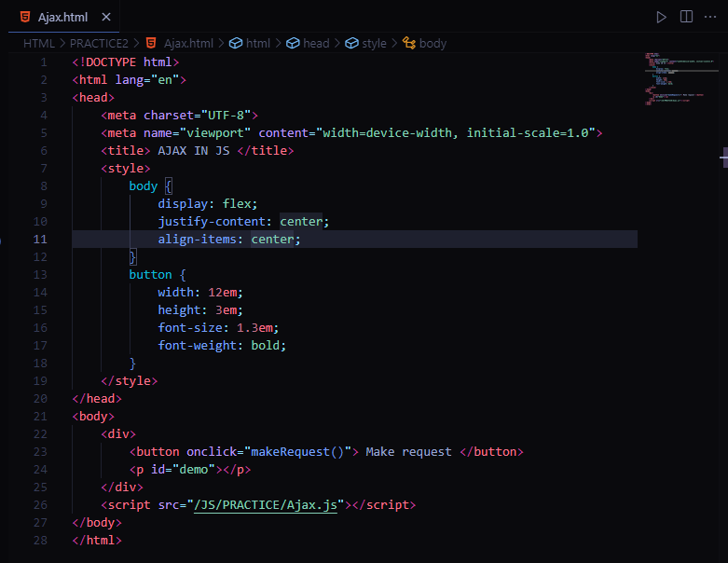Click line number 11 in the gutter
The height and width of the screenshot is (563, 728).
[x=40, y=239]
